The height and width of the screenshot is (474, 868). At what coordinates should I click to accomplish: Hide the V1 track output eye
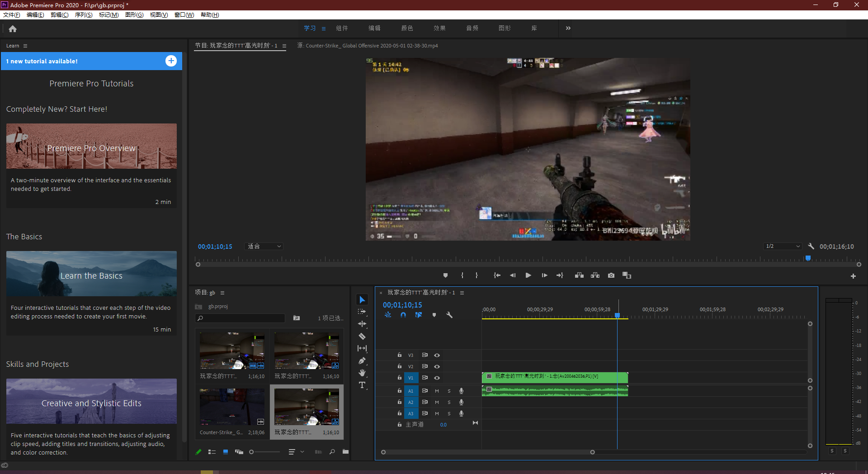click(x=437, y=378)
